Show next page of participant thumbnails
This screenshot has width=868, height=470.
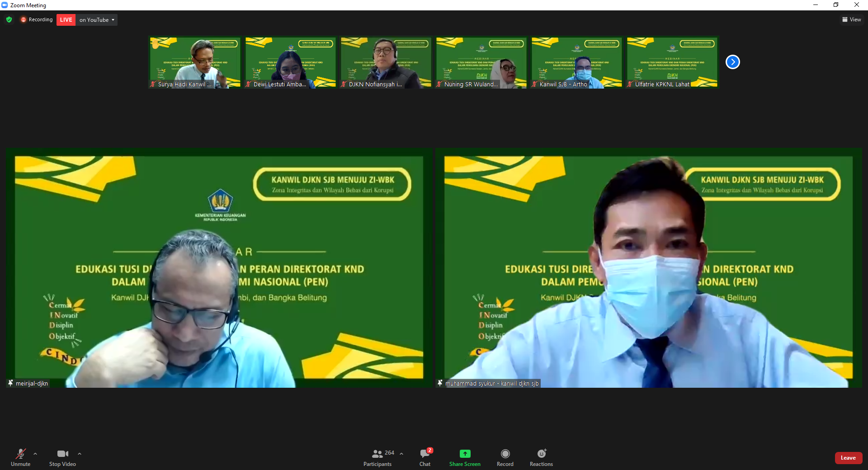coord(732,62)
